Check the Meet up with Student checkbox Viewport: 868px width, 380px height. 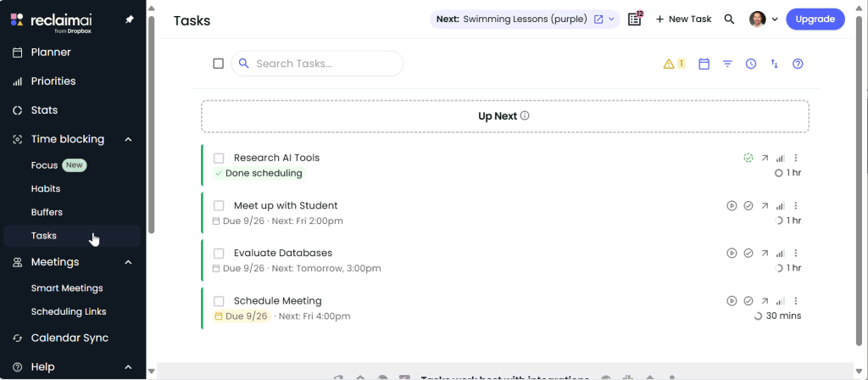[220, 206]
